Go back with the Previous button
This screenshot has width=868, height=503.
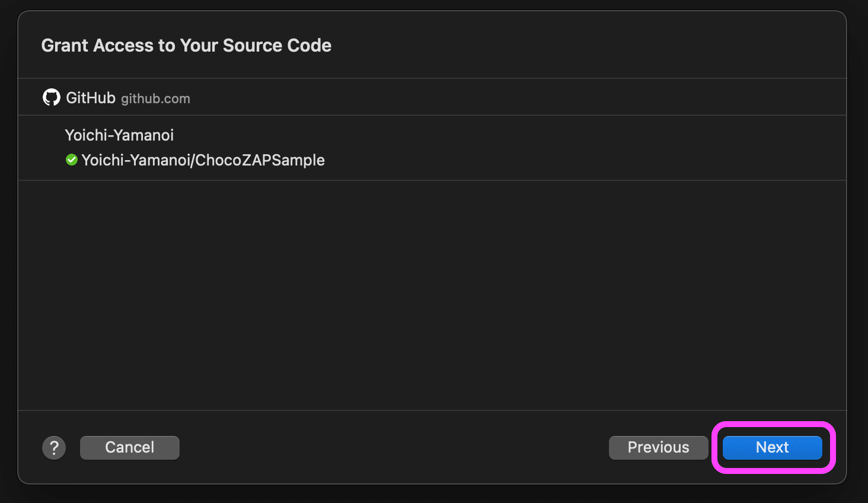(x=658, y=448)
